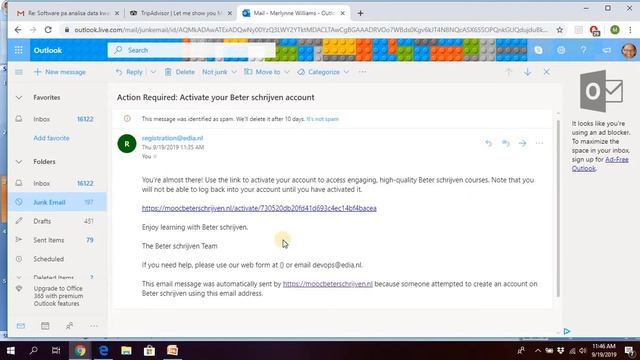Open toolbar more options ellipsis
The image size is (640, 360).
tap(362, 72)
